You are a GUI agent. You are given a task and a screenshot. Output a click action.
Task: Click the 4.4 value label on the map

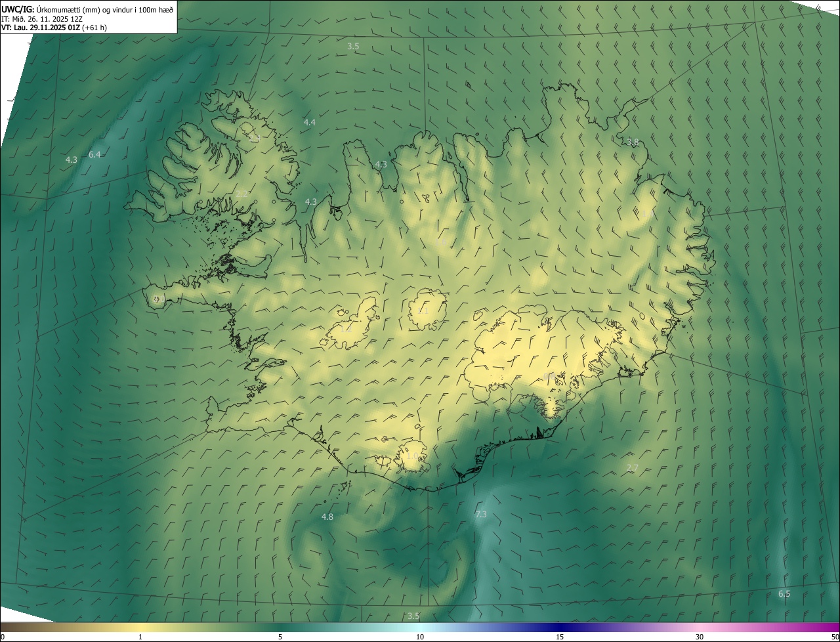[x=310, y=122]
